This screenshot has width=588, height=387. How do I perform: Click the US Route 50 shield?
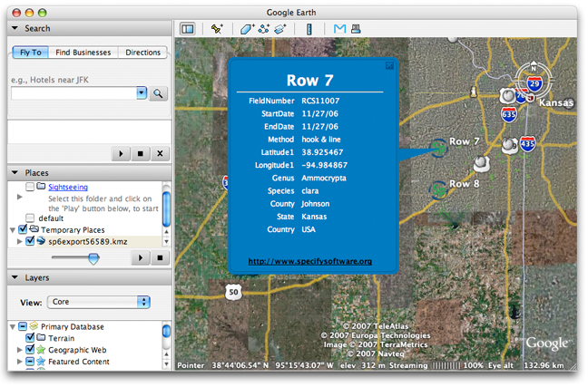tap(233, 292)
